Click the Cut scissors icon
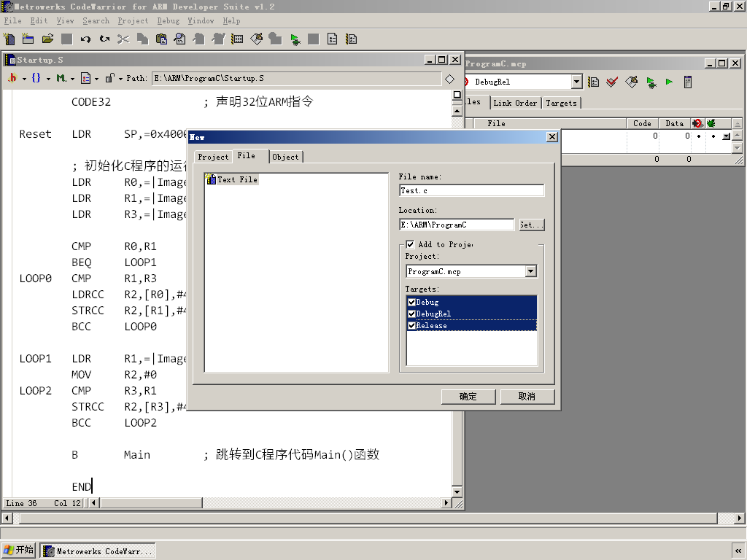Viewport: 747px width, 560px height. [x=123, y=39]
